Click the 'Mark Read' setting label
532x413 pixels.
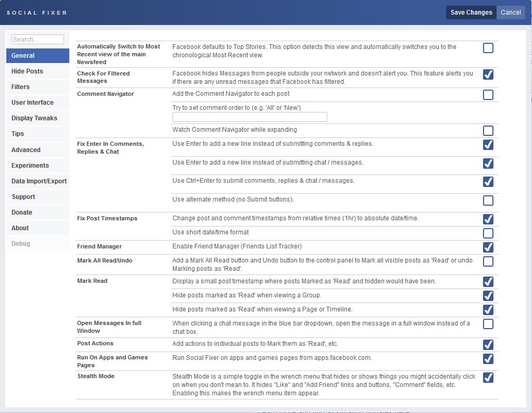pos(92,281)
